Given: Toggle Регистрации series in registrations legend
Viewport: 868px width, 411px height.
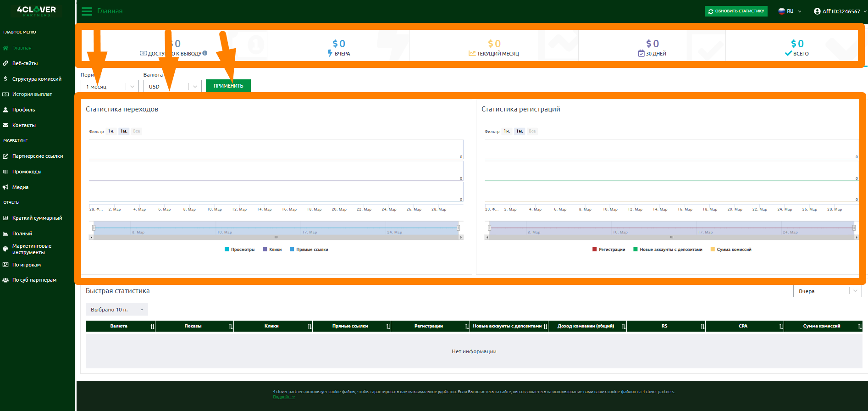Looking at the screenshot, I should point(608,250).
